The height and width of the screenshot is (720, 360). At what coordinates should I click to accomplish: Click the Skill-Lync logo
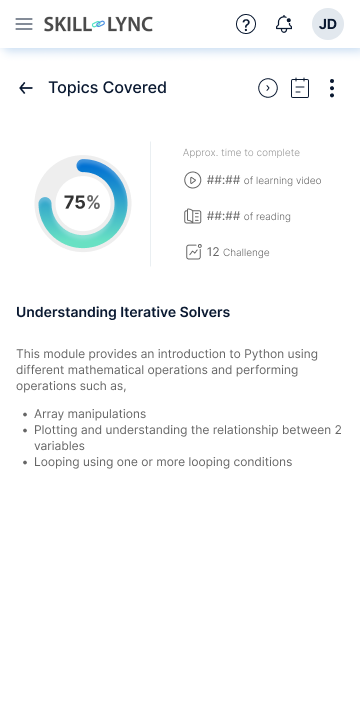click(98, 24)
